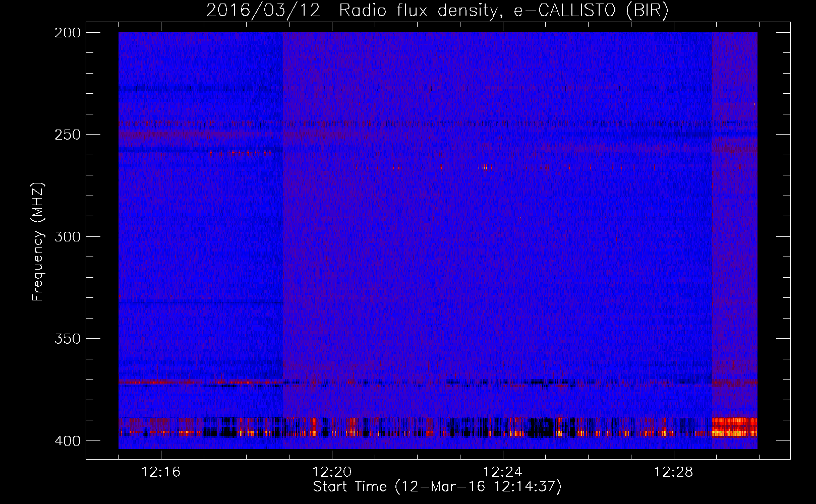Click the 'Frequency (MHZ)' axis label
Screen dimensions: 816x504
click(x=38, y=241)
